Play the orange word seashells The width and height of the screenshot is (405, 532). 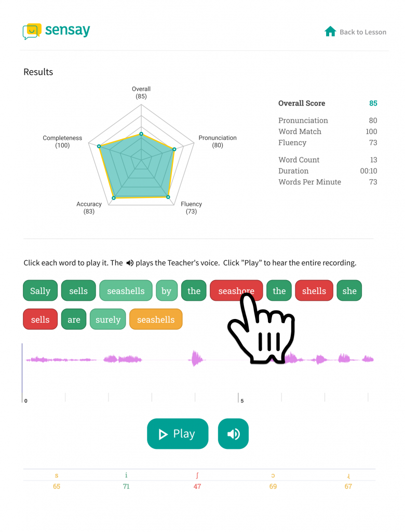pos(156,320)
